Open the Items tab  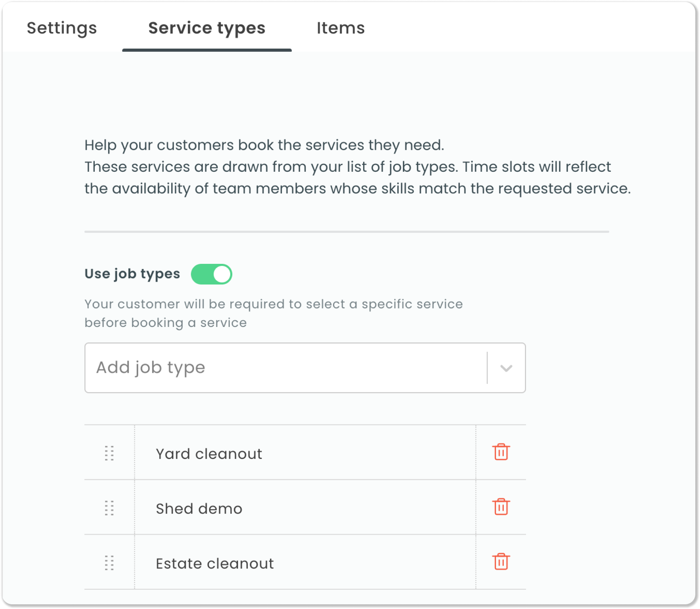pos(341,28)
